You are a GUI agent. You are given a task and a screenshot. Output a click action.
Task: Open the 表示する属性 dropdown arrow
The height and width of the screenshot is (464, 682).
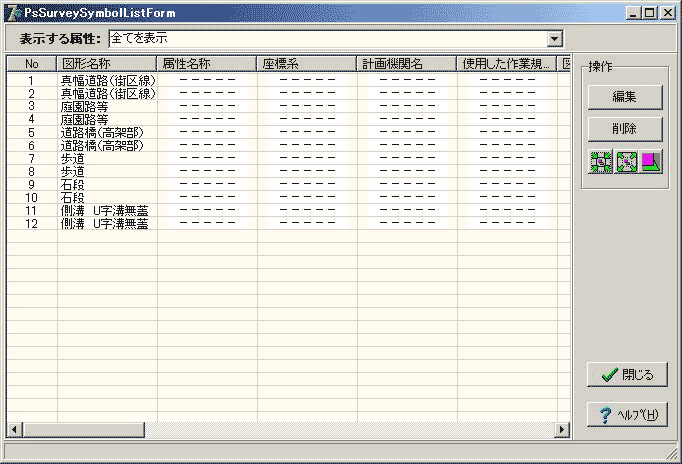[x=554, y=39]
